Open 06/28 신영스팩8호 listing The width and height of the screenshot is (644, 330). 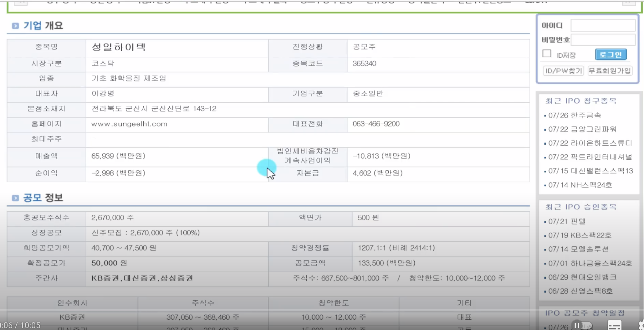[580, 291]
